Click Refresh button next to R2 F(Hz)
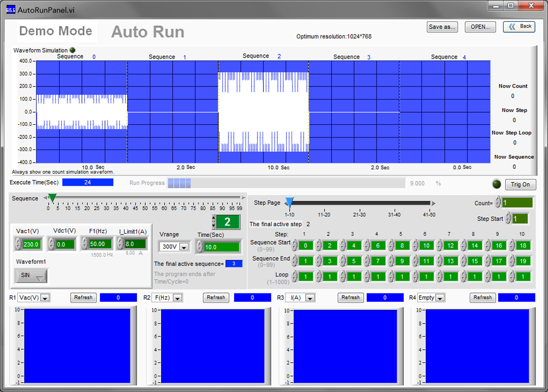The height and width of the screenshot is (392, 548). pyautogui.click(x=216, y=297)
